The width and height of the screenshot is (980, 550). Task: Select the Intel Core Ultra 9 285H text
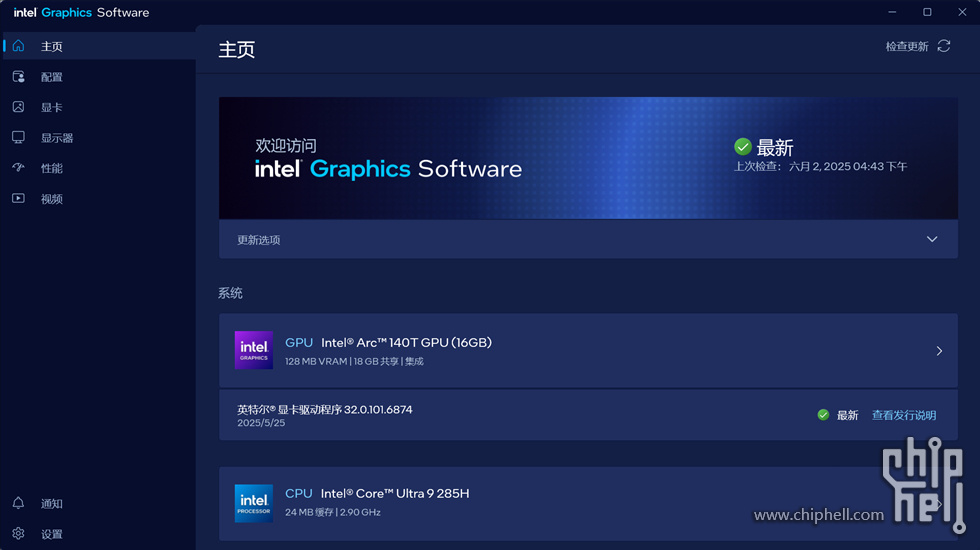395,493
